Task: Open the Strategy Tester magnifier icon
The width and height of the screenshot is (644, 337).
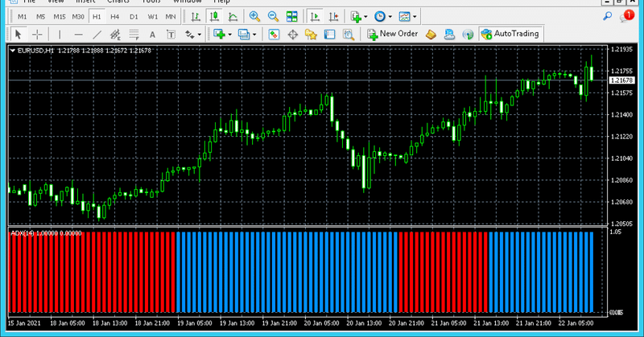Action: click(x=349, y=34)
